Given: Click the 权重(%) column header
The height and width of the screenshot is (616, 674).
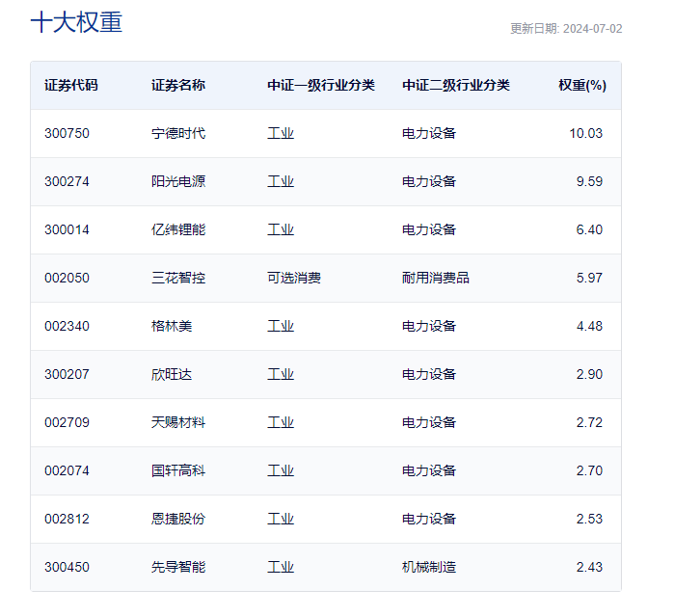Looking at the screenshot, I should 582,85.
